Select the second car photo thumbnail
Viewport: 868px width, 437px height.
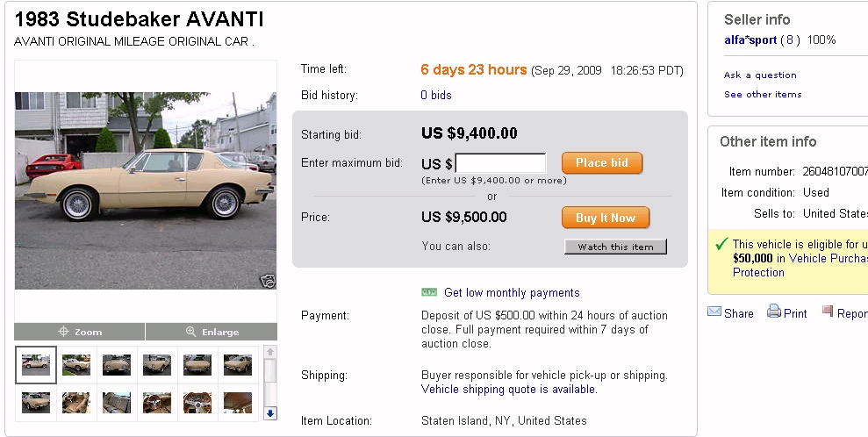click(76, 365)
